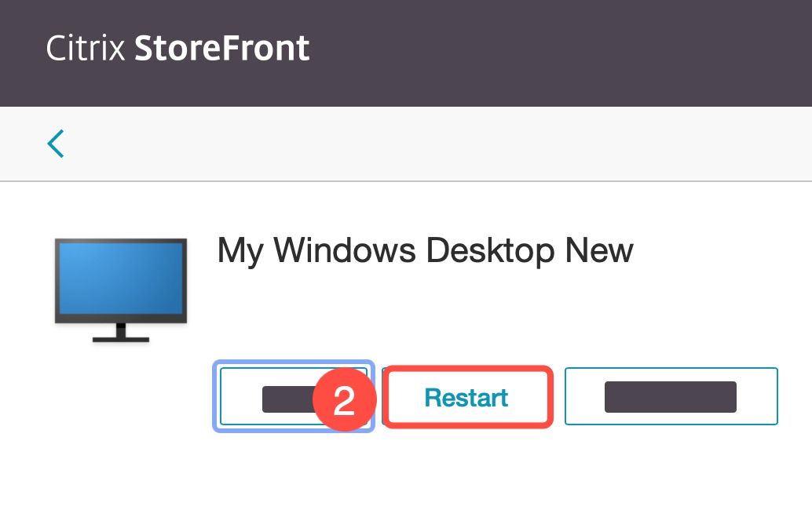The image size is (812, 521).
Task: Open the Citrix StoreFront home logo
Action: click(x=177, y=49)
